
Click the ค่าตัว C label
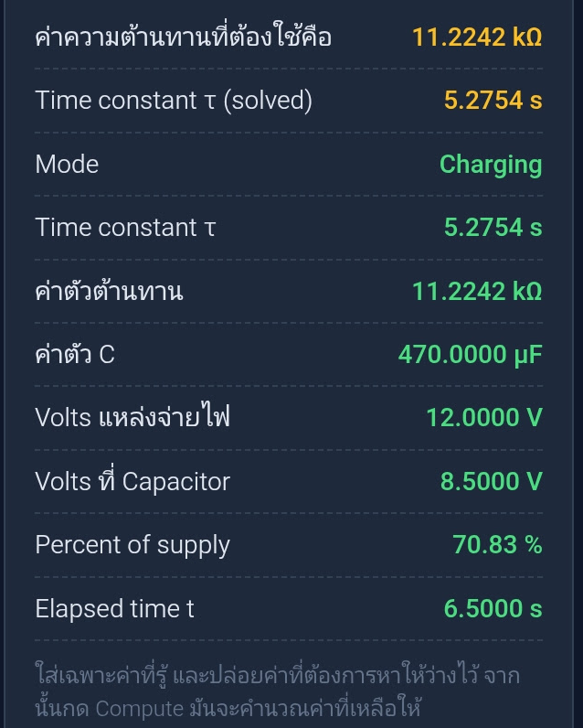coord(75,355)
